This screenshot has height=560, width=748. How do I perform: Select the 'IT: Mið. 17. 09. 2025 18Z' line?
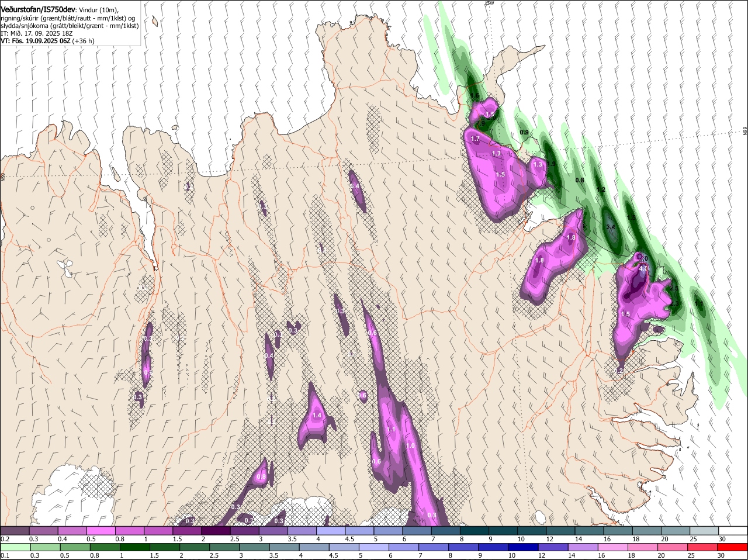(x=36, y=33)
